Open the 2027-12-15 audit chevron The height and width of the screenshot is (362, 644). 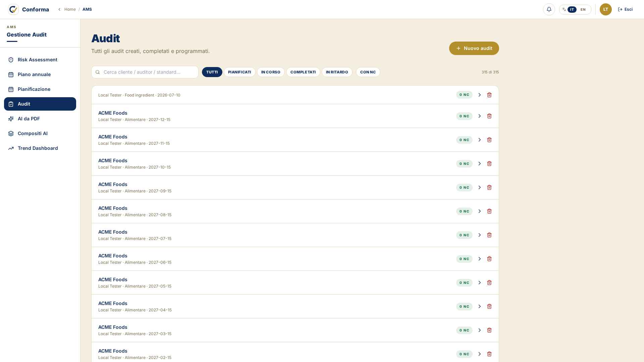[479, 116]
